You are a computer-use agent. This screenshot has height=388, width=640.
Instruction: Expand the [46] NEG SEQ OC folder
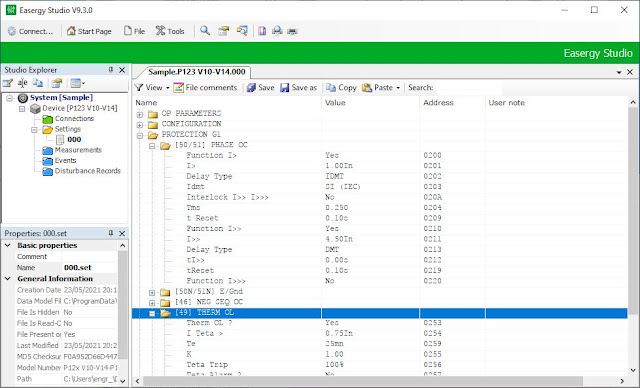pos(152,303)
